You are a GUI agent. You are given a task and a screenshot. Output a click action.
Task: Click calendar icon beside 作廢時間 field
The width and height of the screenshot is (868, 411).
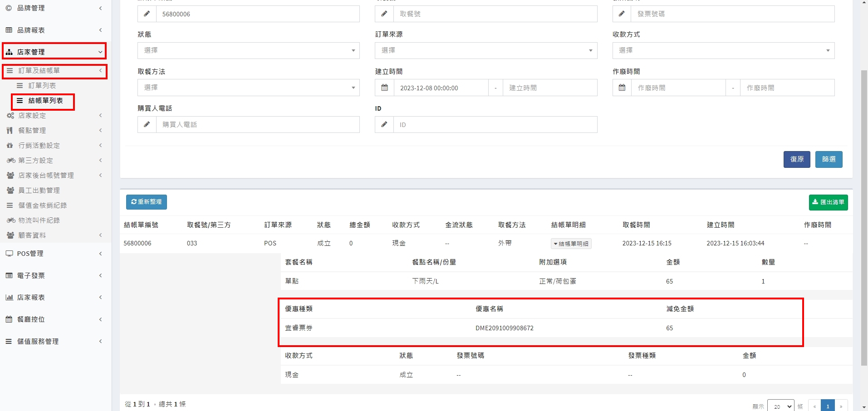(622, 88)
